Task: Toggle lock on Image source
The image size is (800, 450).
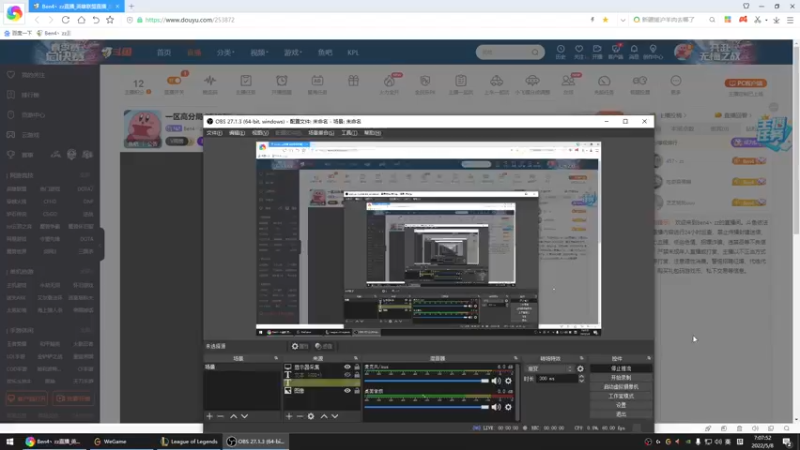Action: pyautogui.click(x=357, y=390)
